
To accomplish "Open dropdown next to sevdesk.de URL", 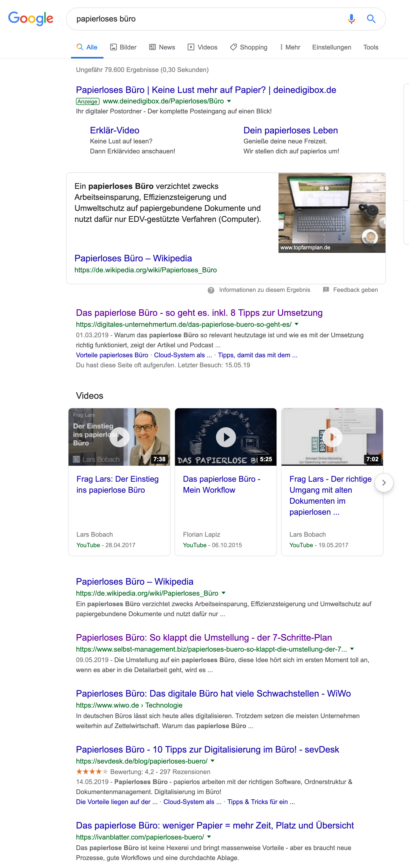I will tap(212, 761).
